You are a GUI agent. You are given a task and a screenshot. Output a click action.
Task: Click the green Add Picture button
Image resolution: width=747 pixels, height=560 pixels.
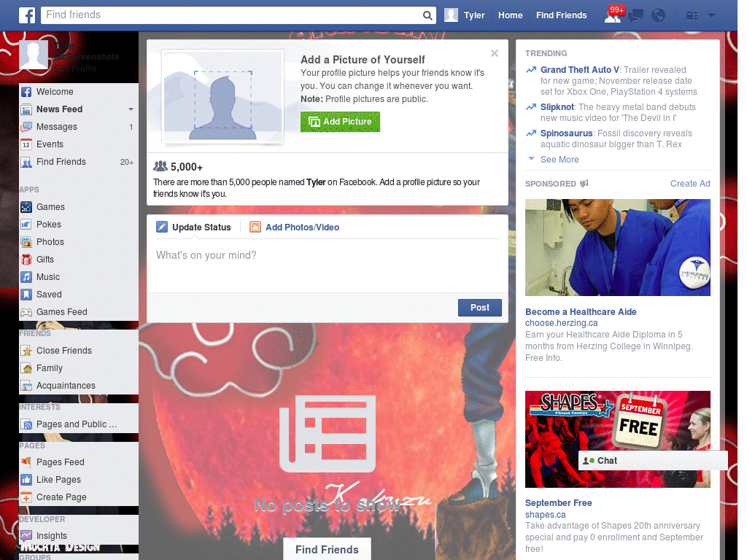point(340,122)
